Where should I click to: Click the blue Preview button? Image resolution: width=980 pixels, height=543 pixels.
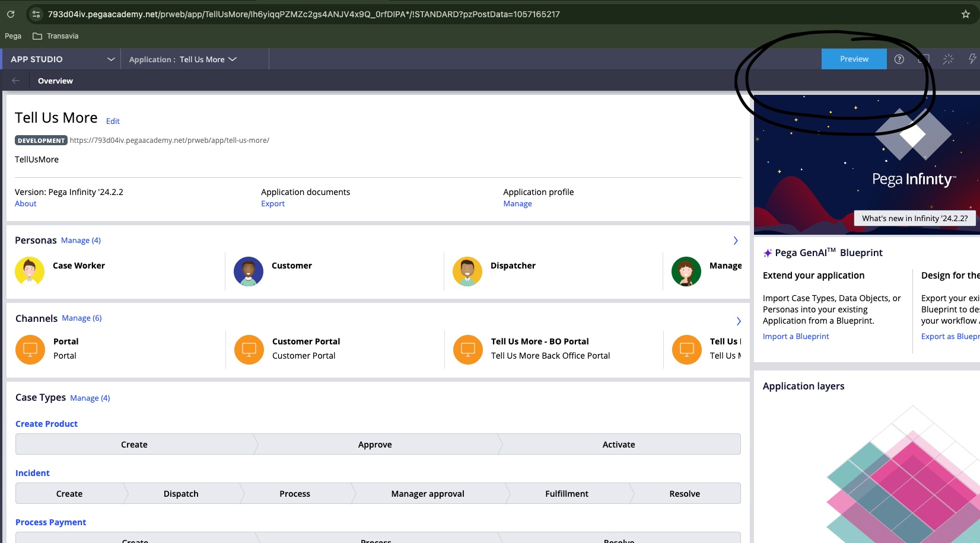click(854, 59)
